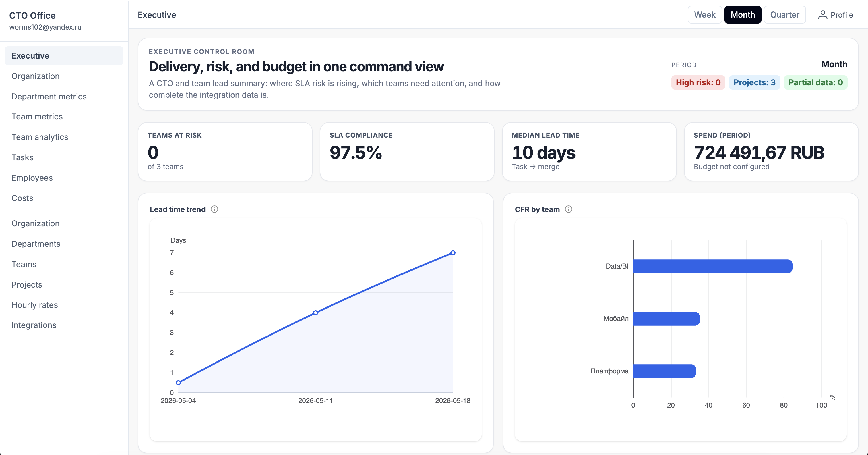Click the Data/BI bar in CFR chart
The image size is (868, 455).
pos(713,267)
